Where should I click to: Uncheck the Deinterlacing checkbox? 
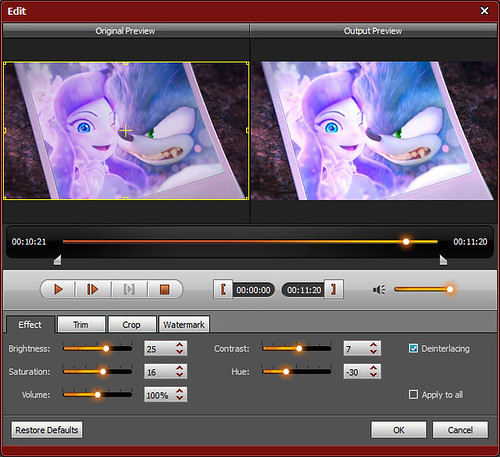pos(413,348)
